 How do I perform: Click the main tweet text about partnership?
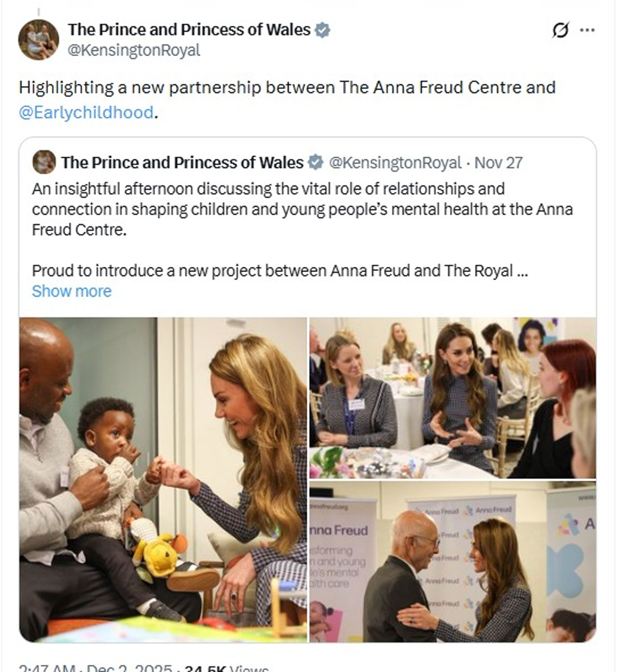click(287, 99)
